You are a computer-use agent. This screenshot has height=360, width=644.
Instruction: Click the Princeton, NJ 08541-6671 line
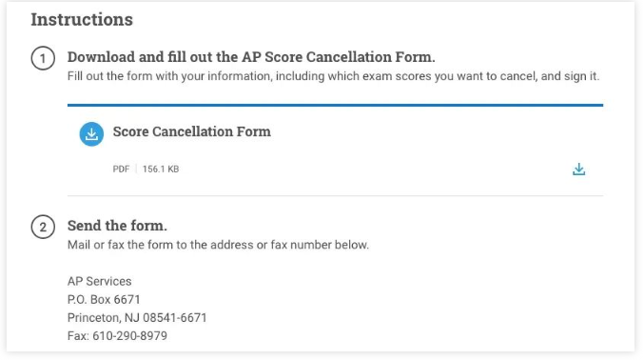click(x=137, y=318)
